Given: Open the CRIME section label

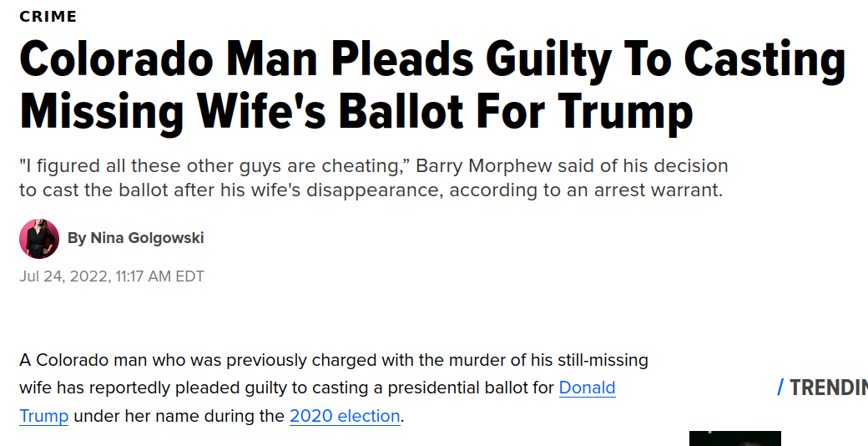Looking at the screenshot, I should [x=48, y=17].
